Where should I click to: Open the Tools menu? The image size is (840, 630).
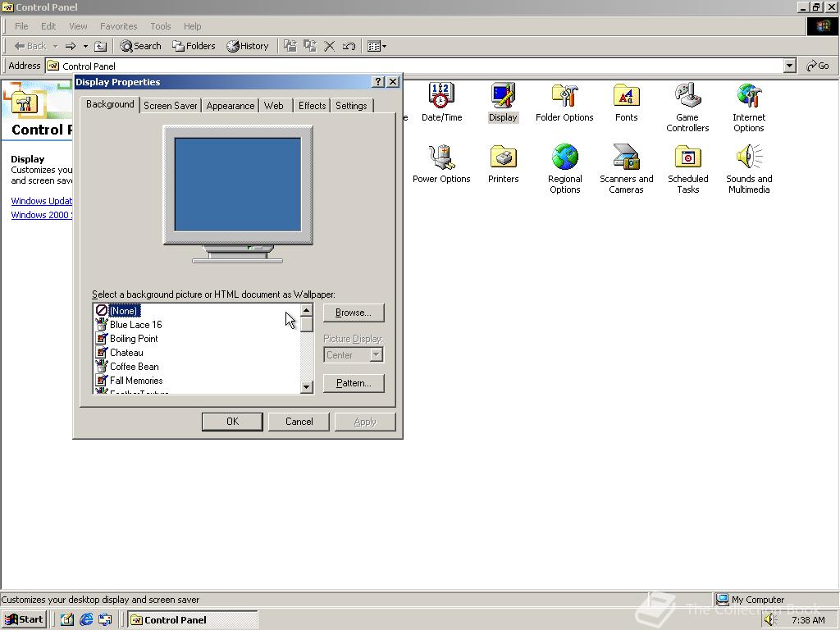point(160,26)
